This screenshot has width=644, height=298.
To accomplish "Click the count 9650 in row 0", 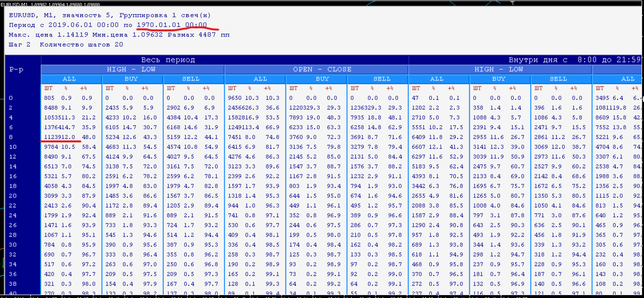I will point(235,98).
